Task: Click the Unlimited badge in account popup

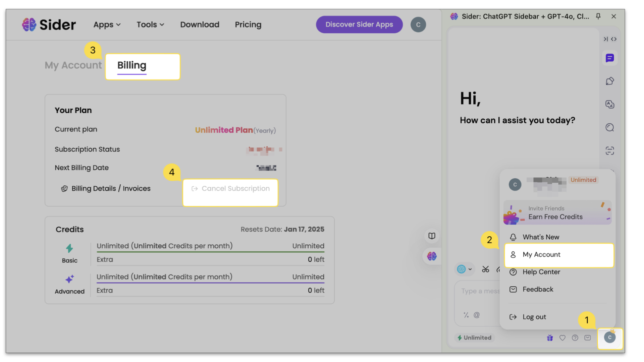Action: pos(583,180)
